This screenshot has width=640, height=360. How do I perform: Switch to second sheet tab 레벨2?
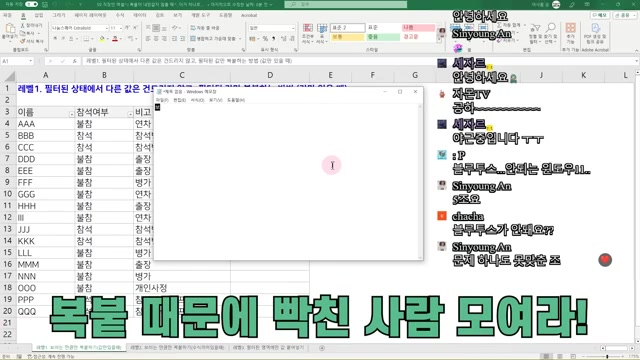point(177,348)
